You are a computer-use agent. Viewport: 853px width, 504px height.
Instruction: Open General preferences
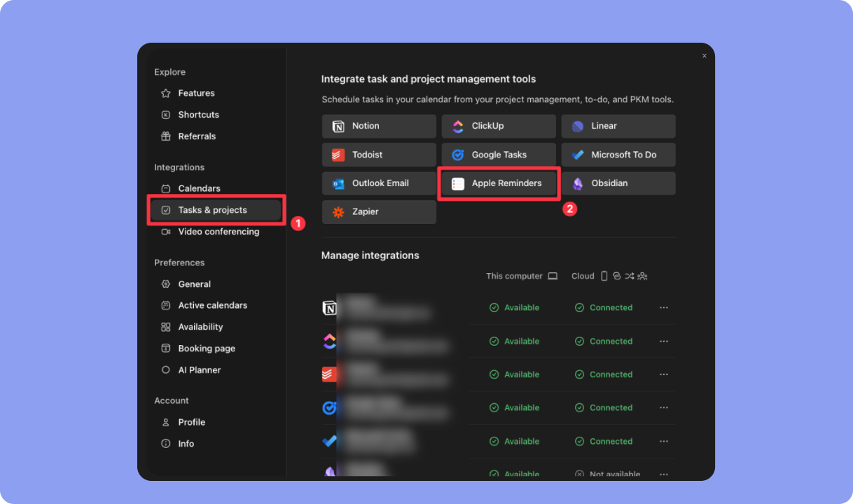pos(186,284)
